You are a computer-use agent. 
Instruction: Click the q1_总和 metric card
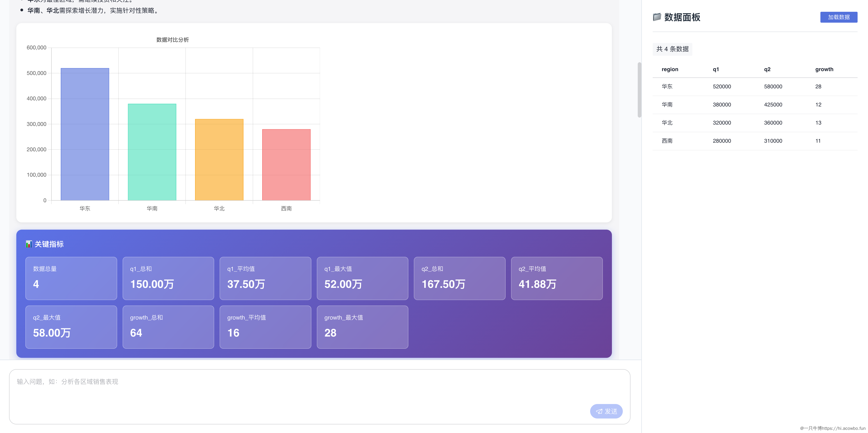click(x=168, y=279)
